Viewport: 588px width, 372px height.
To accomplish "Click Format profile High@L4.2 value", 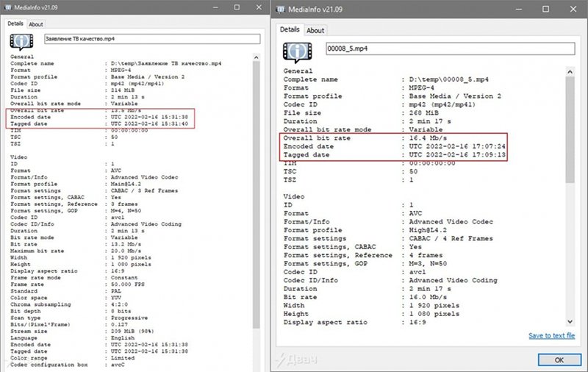I will (428, 230).
